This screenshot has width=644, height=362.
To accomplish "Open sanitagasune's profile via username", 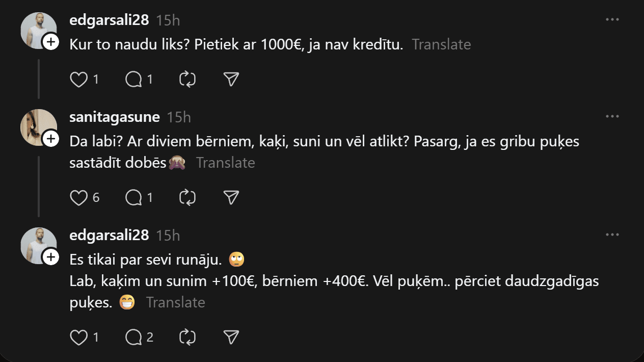I will (114, 117).
